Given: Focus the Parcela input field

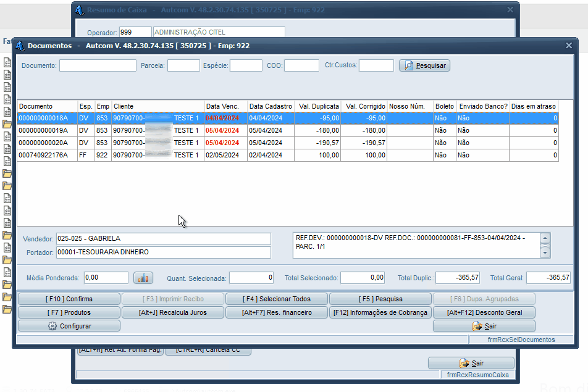Looking at the screenshot, I should [x=184, y=65].
